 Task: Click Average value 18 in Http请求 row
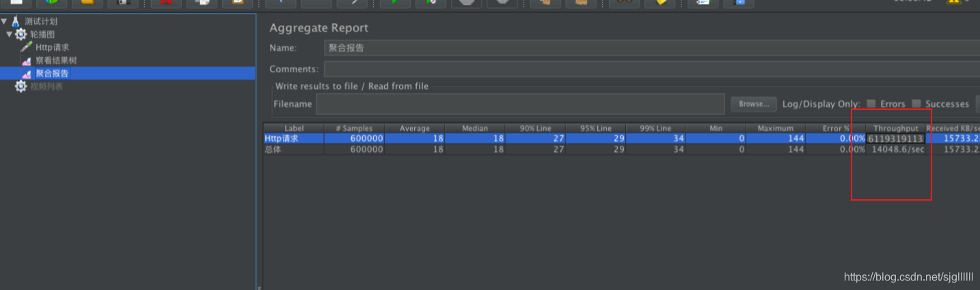coord(415,139)
